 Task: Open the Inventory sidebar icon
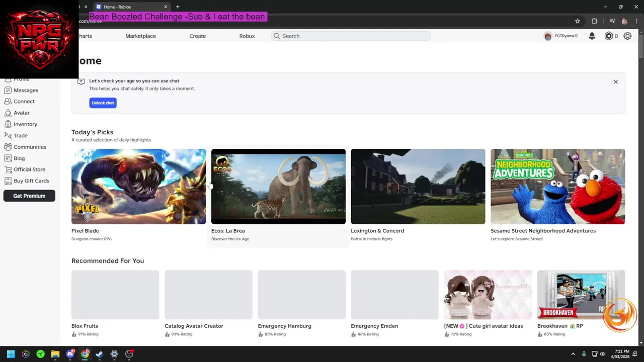click(8, 124)
